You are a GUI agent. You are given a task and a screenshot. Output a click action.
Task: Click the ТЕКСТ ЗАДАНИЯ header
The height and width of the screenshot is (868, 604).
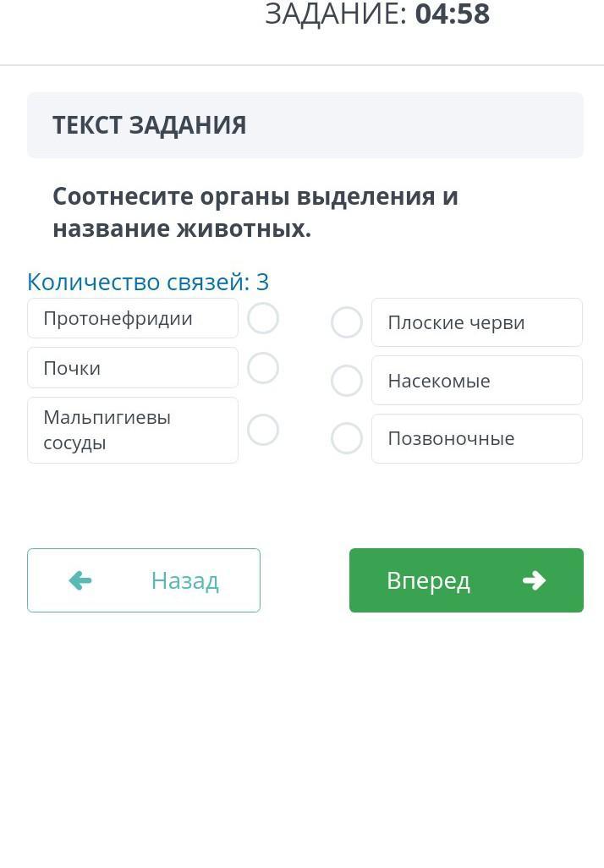150,125
